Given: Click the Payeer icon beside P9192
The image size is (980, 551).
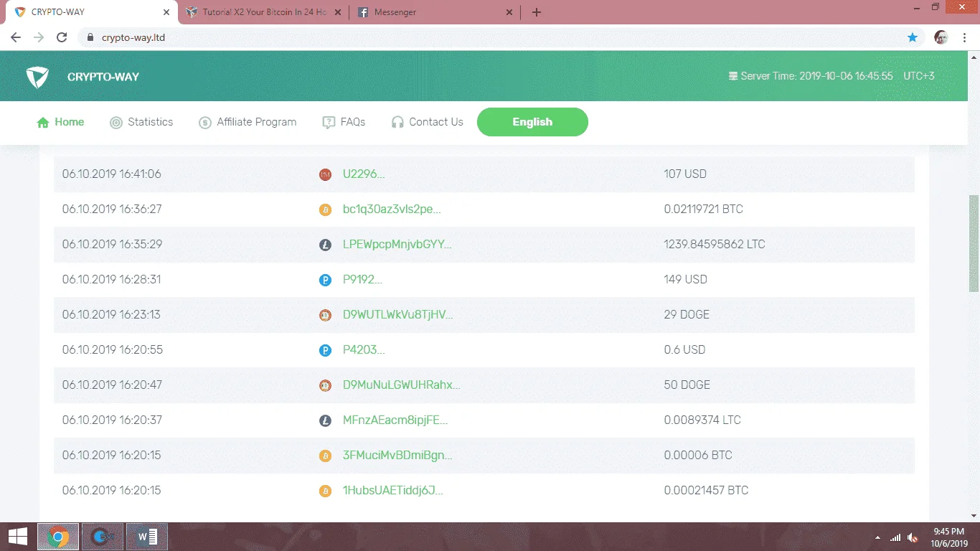Looking at the screenshot, I should coord(325,280).
